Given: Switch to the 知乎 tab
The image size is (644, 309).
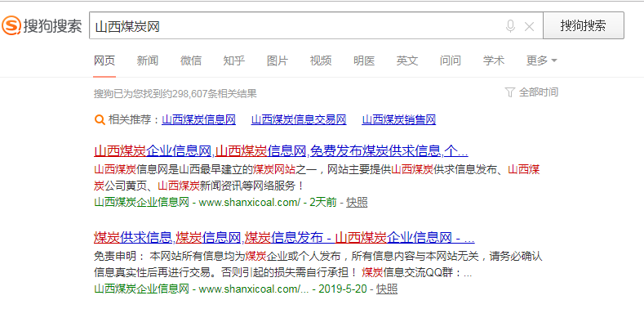Looking at the screenshot, I should [234, 60].
